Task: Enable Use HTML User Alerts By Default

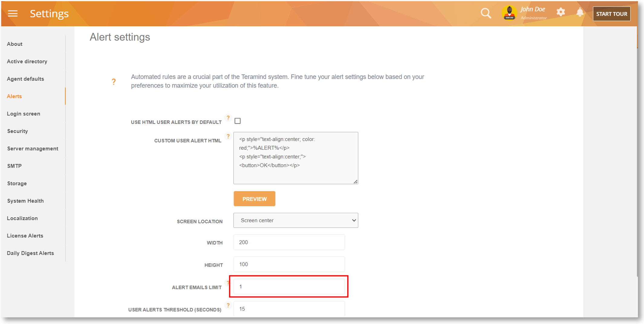Action: coord(238,121)
